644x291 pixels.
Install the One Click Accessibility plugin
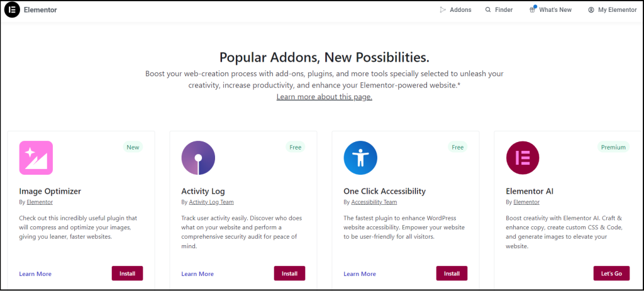[x=452, y=273]
